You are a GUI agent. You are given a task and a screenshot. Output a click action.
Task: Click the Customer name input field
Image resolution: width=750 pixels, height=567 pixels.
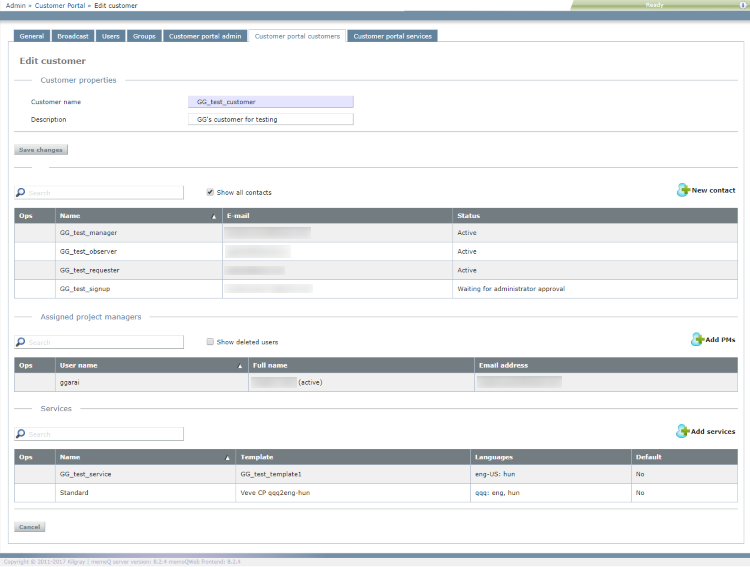[270, 102]
